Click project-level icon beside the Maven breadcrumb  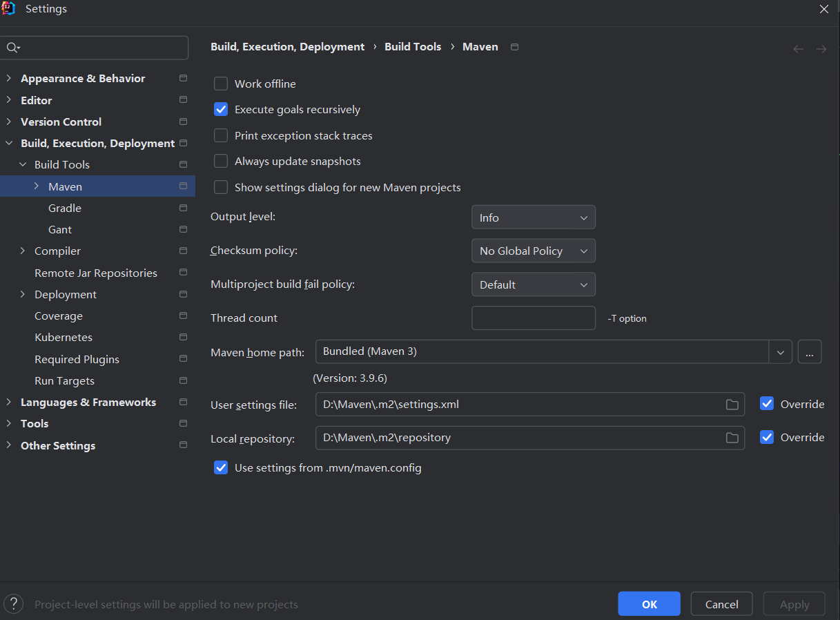click(514, 47)
